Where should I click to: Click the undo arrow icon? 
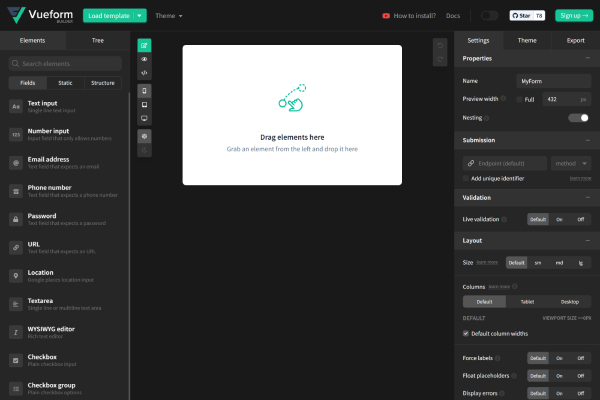440,46
